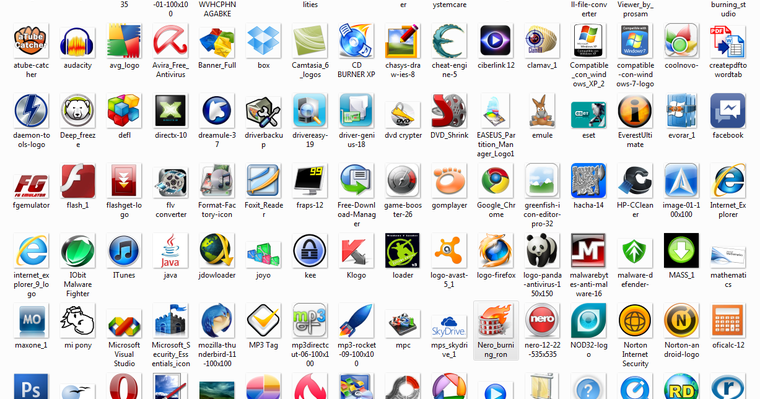Select the eset icon

tap(588, 114)
